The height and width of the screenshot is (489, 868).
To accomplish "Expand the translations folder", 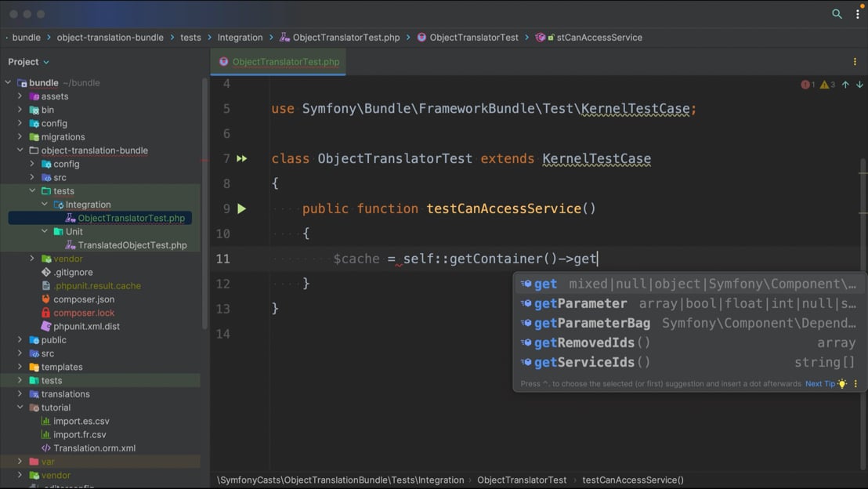I will click(20, 393).
